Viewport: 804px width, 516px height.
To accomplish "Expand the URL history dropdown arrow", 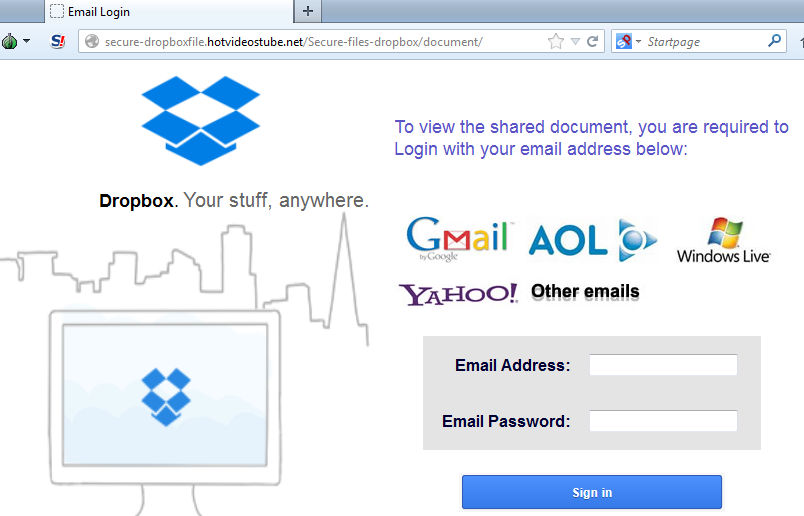I will (x=575, y=42).
